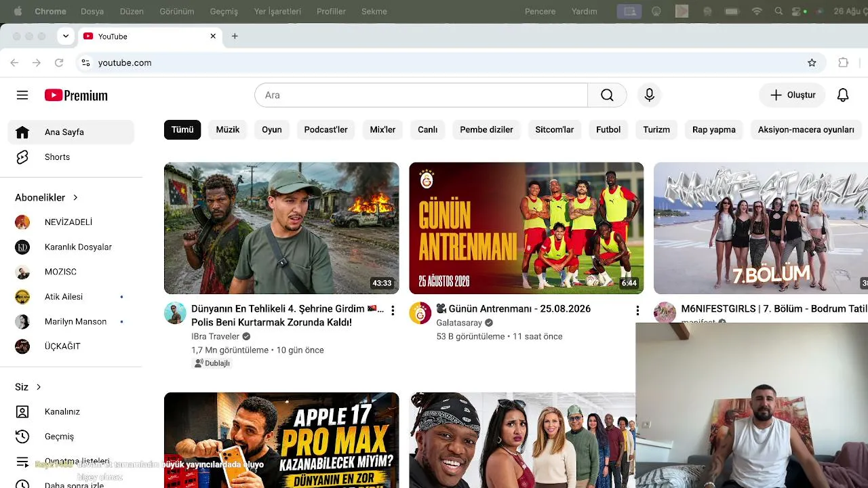Select the Canlı filter chip
868x488 pixels.
[427, 129]
